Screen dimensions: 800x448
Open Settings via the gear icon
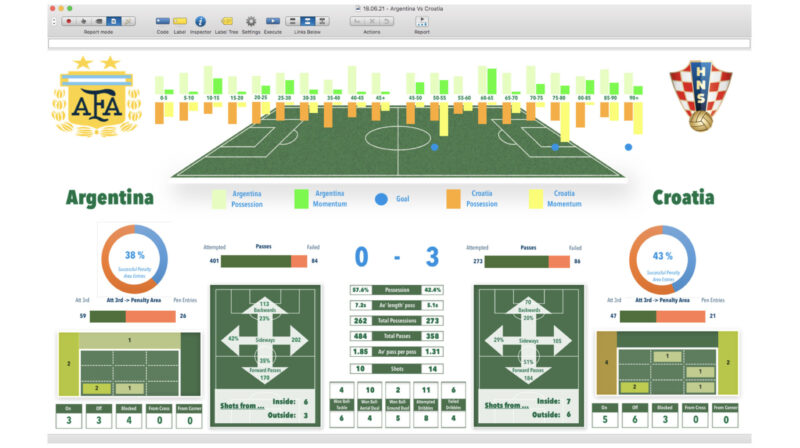pos(251,21)
